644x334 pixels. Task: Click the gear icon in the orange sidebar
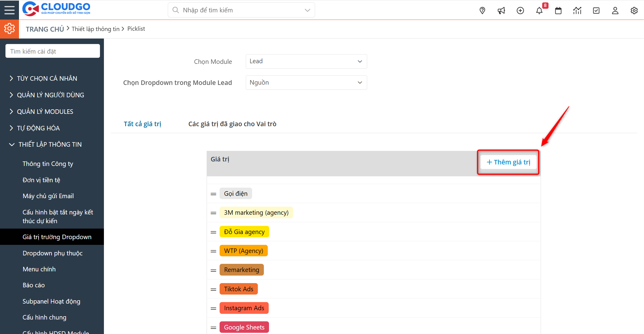pos(9,29)
